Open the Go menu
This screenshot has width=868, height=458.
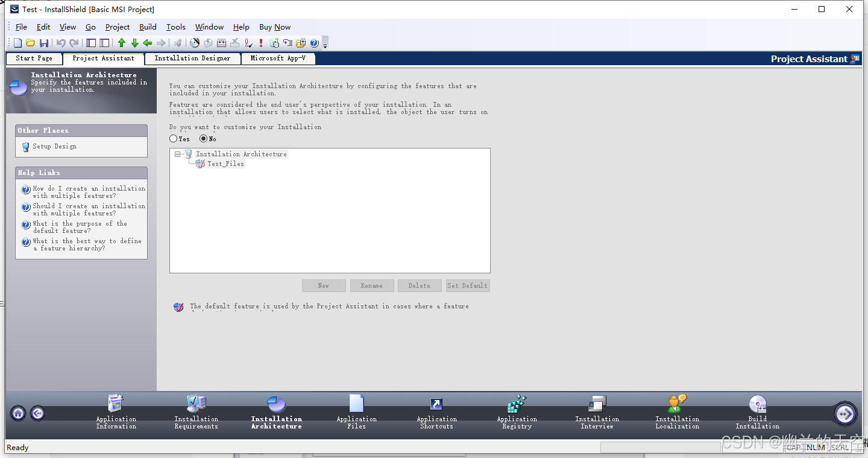click(x=90, y=27)
